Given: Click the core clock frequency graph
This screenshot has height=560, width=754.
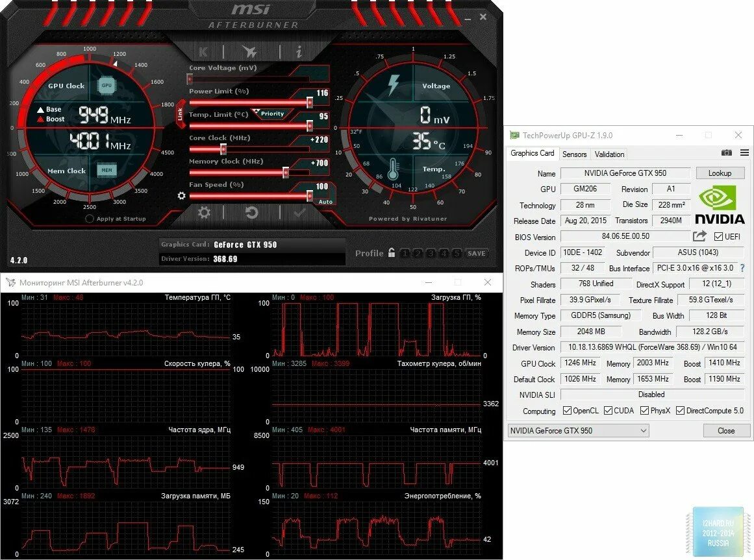Looking at the screenshot, I should (x=125, y=462).
